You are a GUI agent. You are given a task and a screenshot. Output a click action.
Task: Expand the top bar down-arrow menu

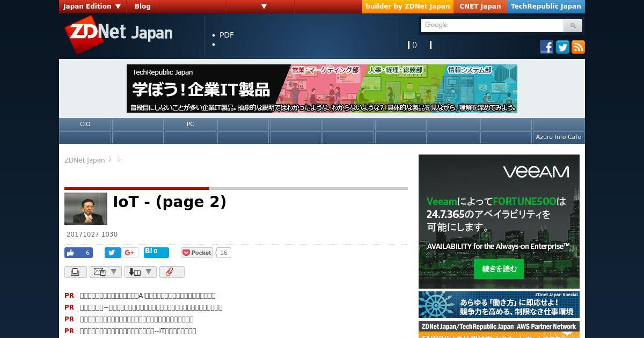[264, 6]
